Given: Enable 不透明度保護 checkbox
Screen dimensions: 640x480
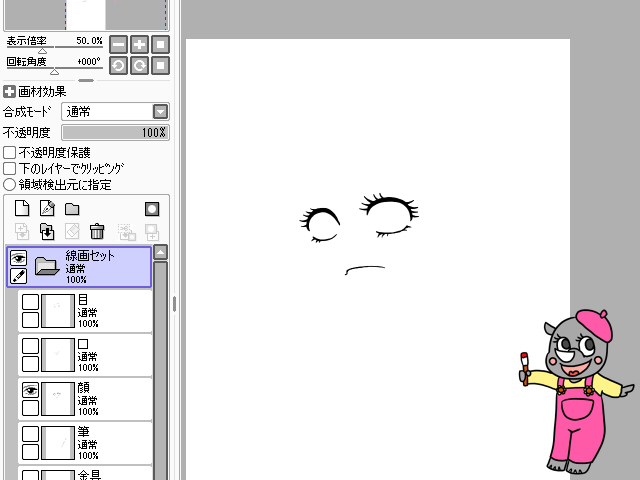Looking at the screenshot, I should click(9, 153).
